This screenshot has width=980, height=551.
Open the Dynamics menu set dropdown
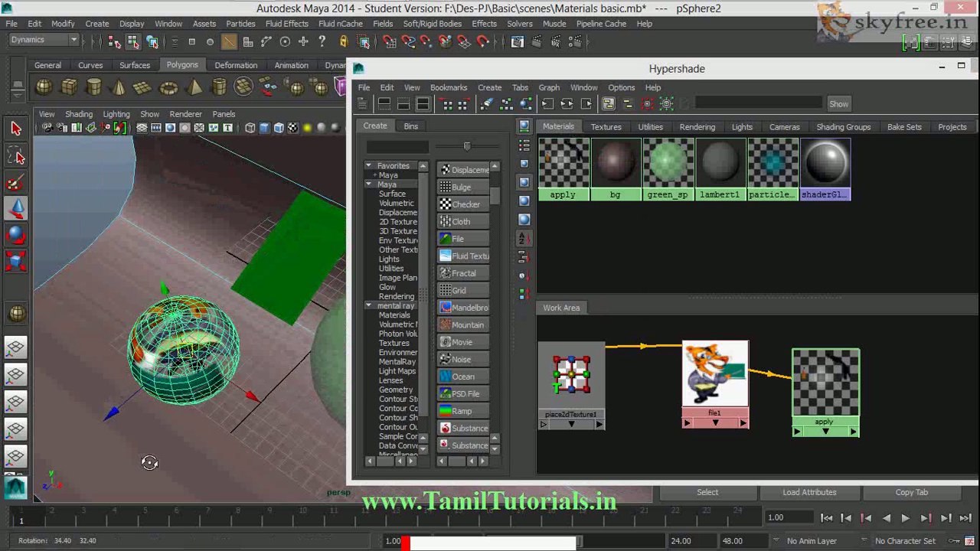pyautogui.click(x=44, y=40)
